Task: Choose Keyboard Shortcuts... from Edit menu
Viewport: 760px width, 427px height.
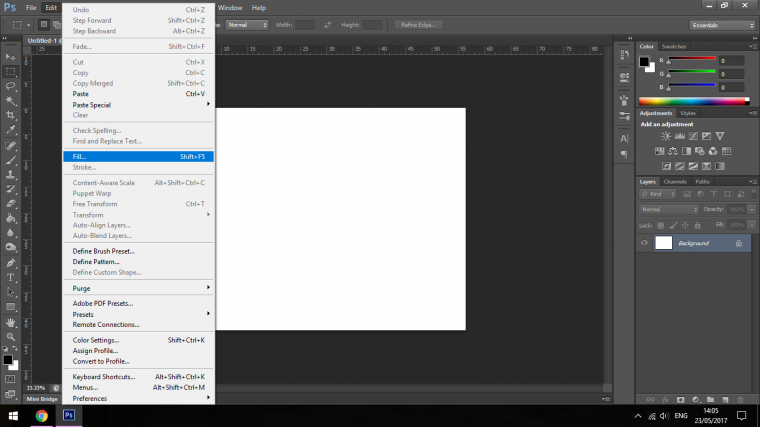Action: pos(139,377)
